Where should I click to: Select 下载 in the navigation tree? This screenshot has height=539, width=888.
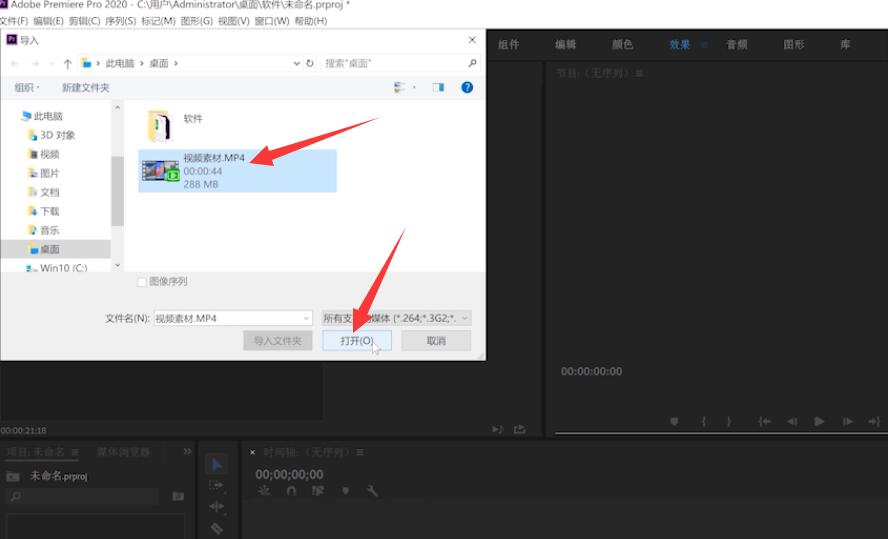click(49, 211)
